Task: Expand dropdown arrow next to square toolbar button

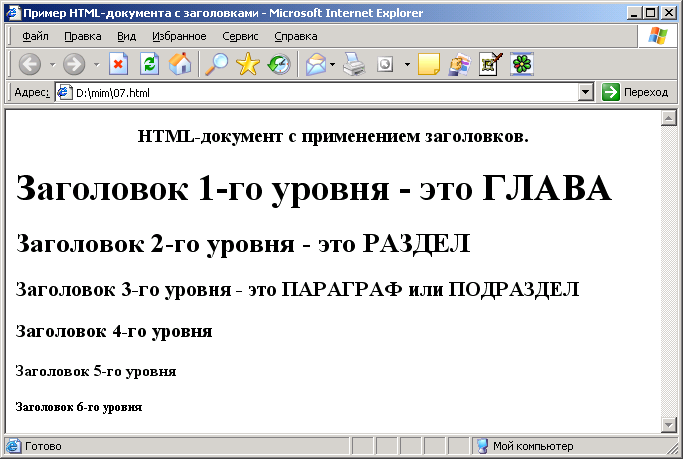Action: click(407, 64)
